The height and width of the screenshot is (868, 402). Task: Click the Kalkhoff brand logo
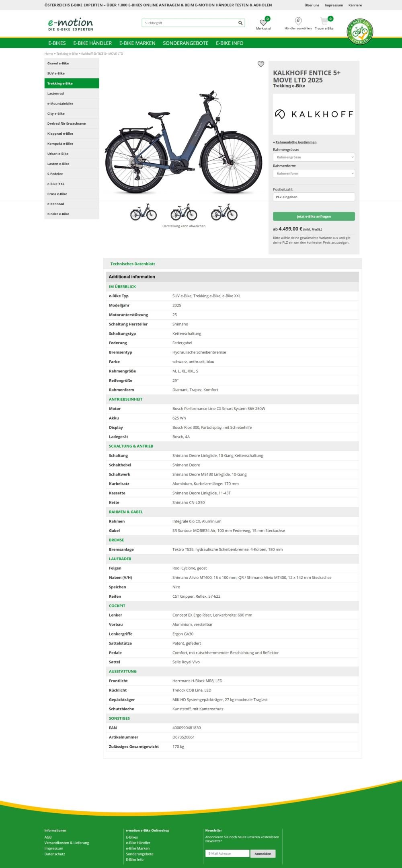tap(314, 114)
